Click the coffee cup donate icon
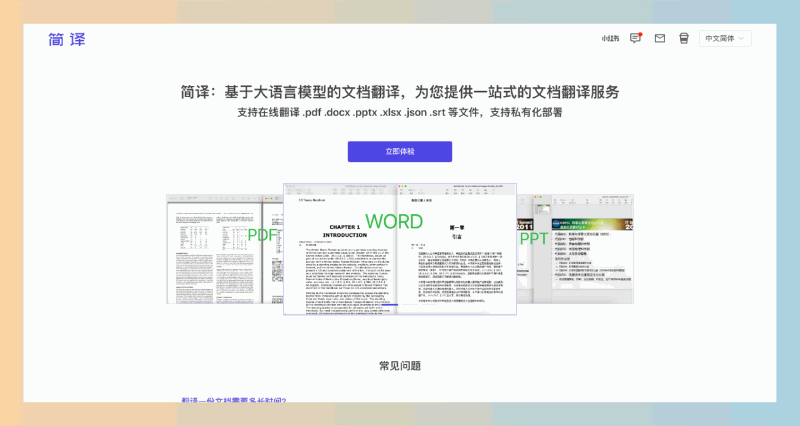 click(684, 38)
